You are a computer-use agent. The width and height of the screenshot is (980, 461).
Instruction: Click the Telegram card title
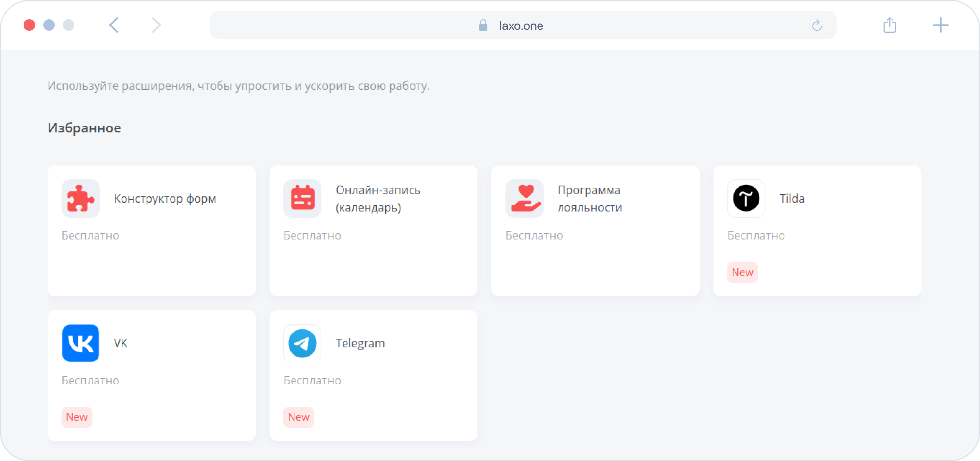click(x=360, y=343)
